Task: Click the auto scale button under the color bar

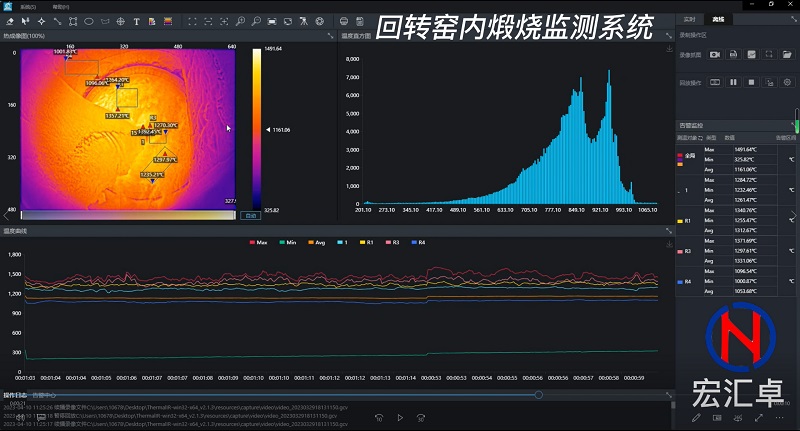Action: point(251,216)
